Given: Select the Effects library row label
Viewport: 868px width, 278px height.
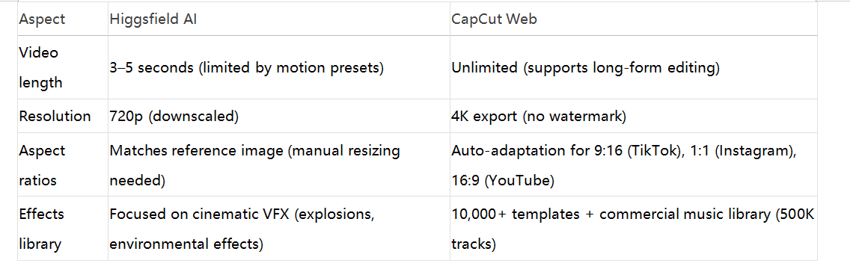Looking at the screenshot, I should tap(63, 228).
